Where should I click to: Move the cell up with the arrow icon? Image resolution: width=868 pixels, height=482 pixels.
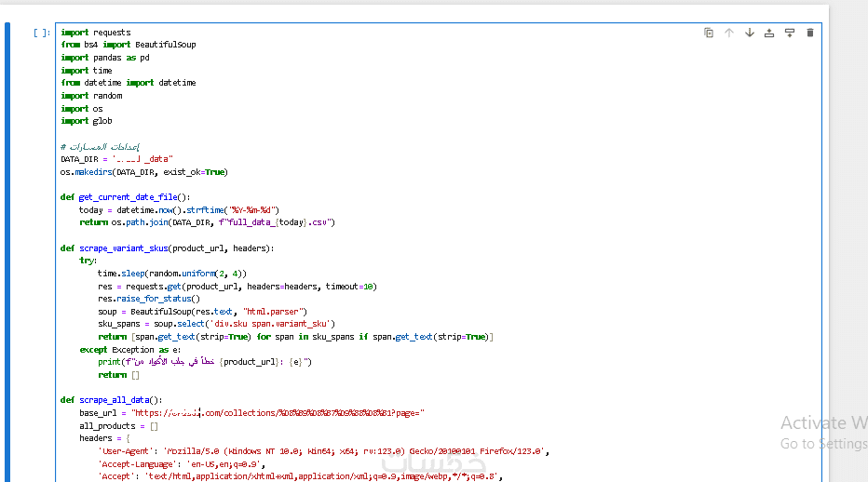(x=729, y=33)
